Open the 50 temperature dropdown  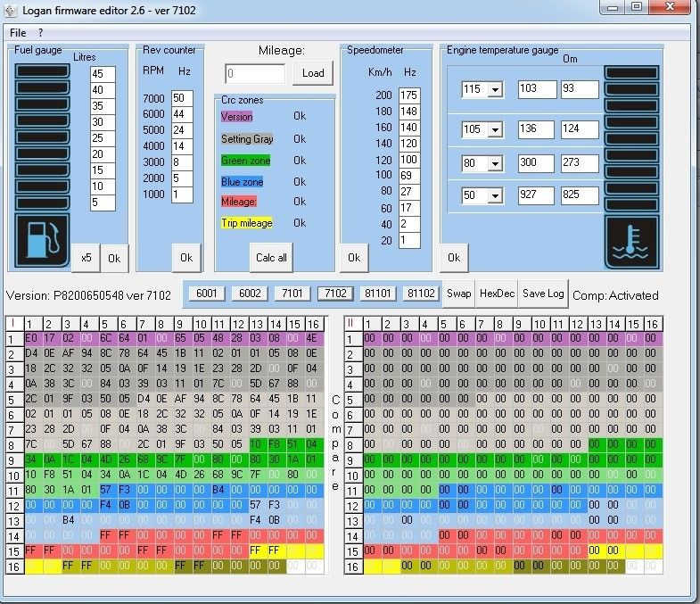[495, 195]
